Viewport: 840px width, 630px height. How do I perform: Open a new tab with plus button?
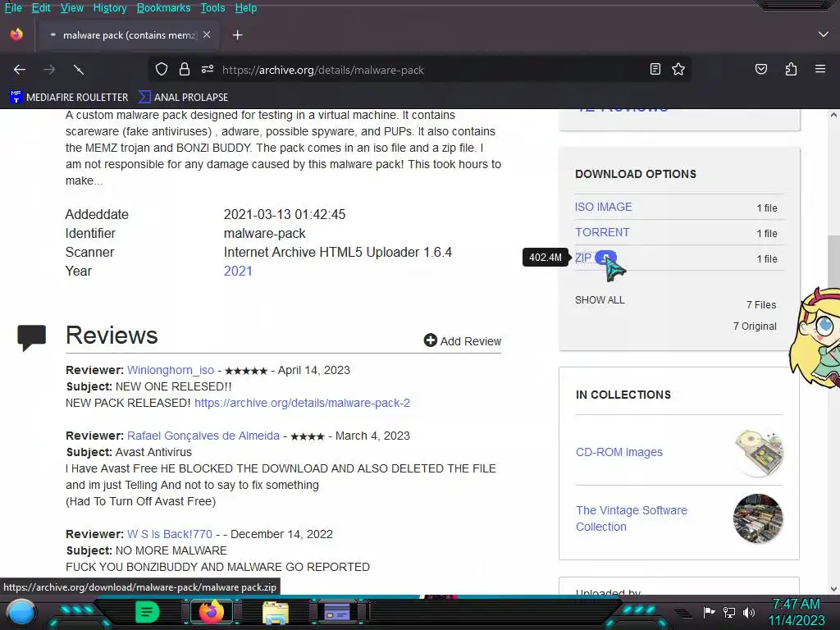(x=237, y=35)
